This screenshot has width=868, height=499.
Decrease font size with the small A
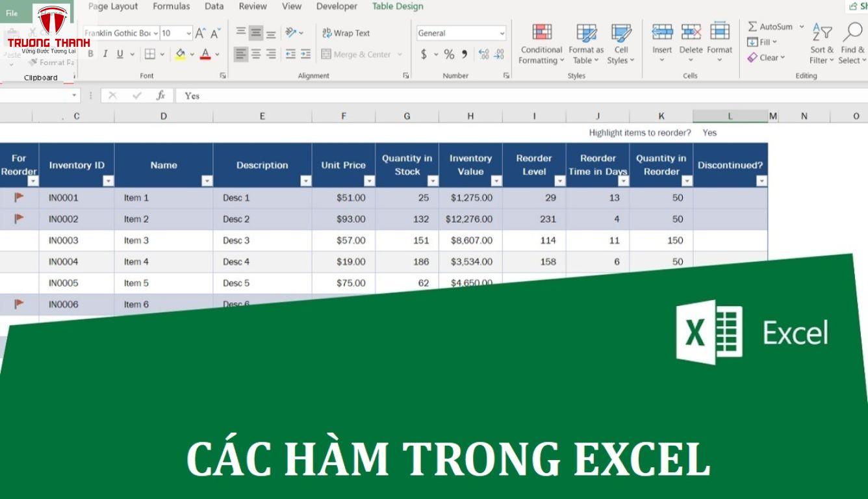click(216, 33)
